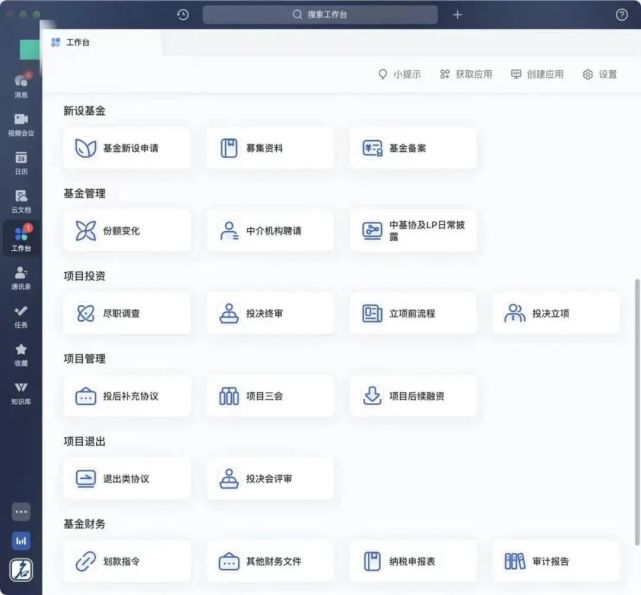The height and width of the screenshot is (595, 641).
Task: Click the green avatar in the sidebar
Action: point(30,49)
